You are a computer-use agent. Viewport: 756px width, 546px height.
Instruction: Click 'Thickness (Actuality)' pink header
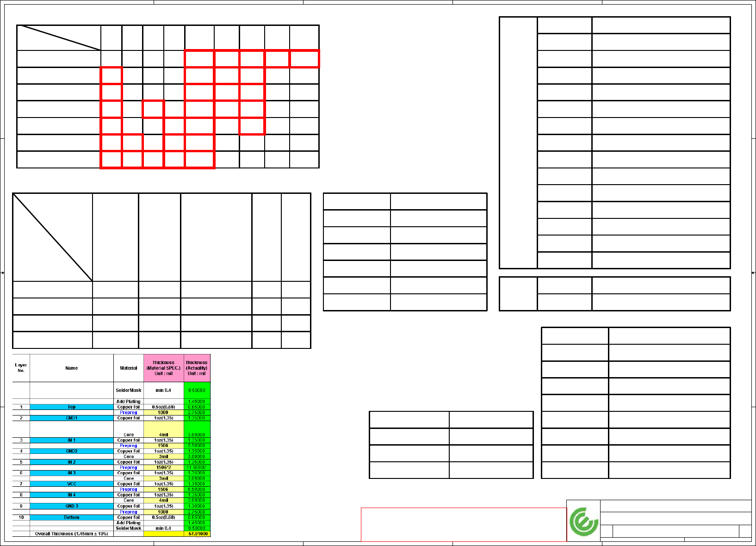pos(197,368)
